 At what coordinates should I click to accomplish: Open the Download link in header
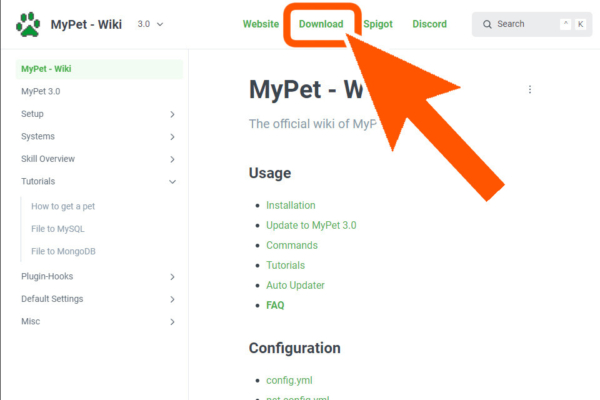click(321, 24)
